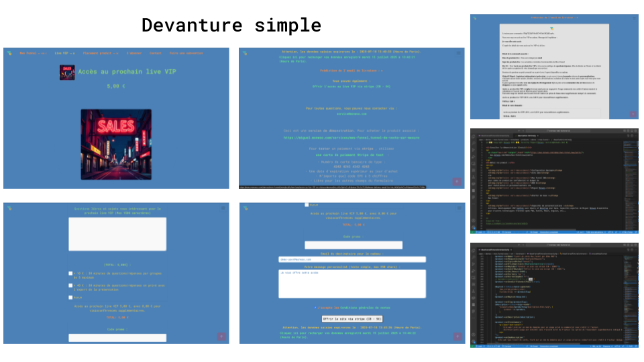Click the site logo in the top-left screenshot
Viewport: 644px width, 362px height.
tap(9, 52)
